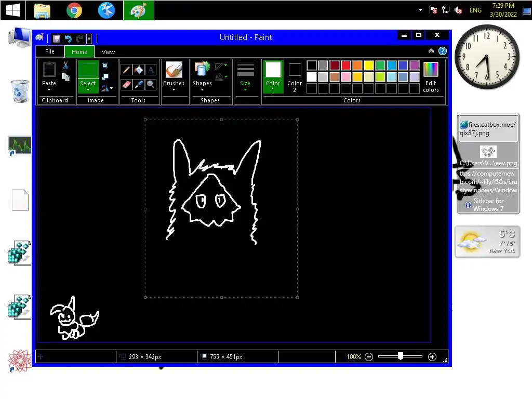Click the Cut scissors icon
The image size is (532, 399).
(x=66, y=65)
